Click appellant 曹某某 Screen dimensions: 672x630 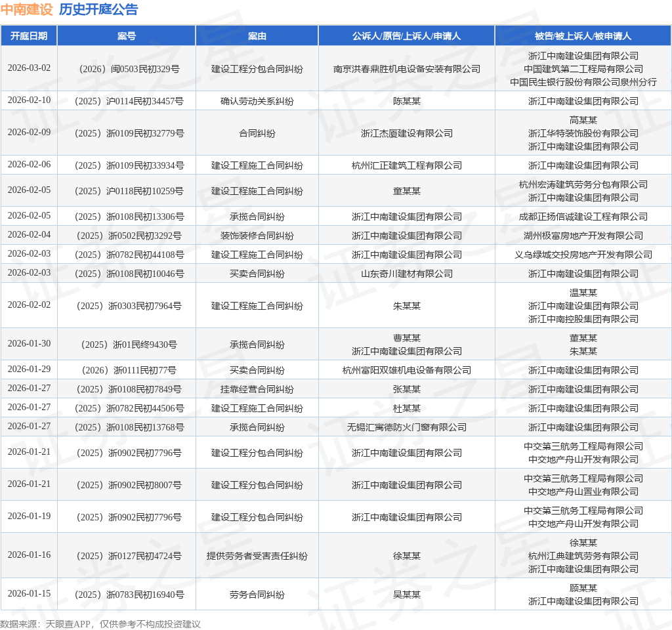(407, 338)
